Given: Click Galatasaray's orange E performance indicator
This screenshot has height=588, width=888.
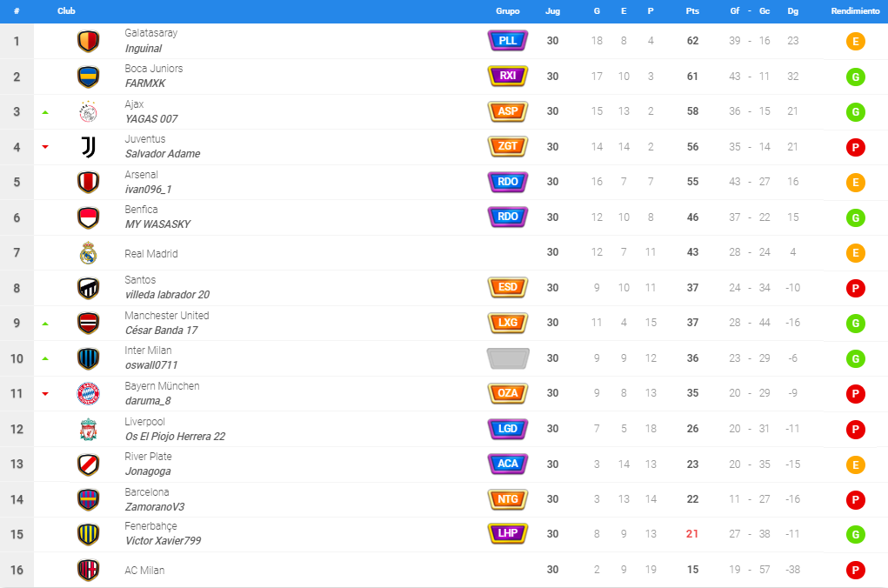Looking at the screenshot, I should tap(855, 42).
